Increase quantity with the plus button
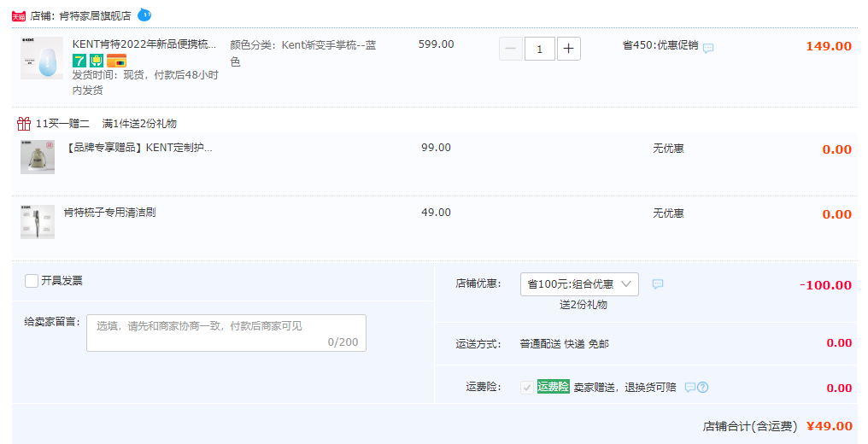 [568, 49]
